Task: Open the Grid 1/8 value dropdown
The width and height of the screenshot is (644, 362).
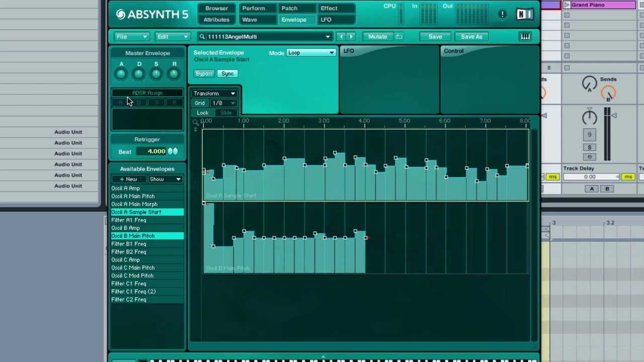Action: coord(224,103)
